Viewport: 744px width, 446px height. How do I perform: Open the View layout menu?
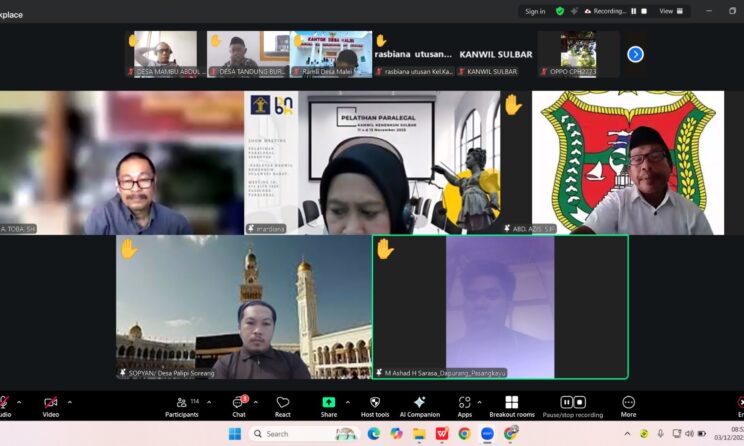[671, 11]
